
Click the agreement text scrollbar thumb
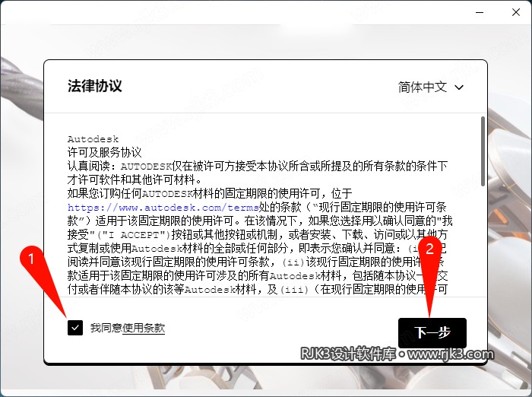point(483,151)
